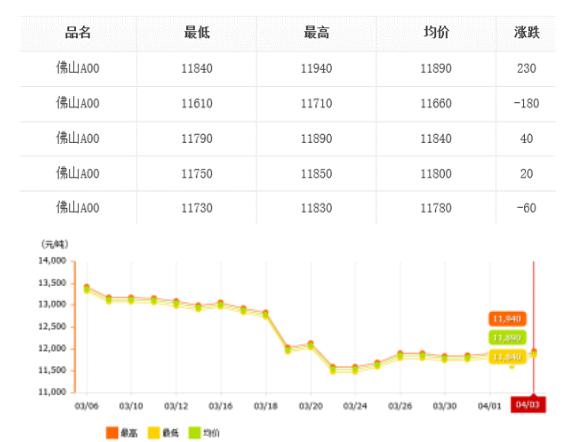Select 佛山A00 in the row with 涨跌 20

coord(78,173)
